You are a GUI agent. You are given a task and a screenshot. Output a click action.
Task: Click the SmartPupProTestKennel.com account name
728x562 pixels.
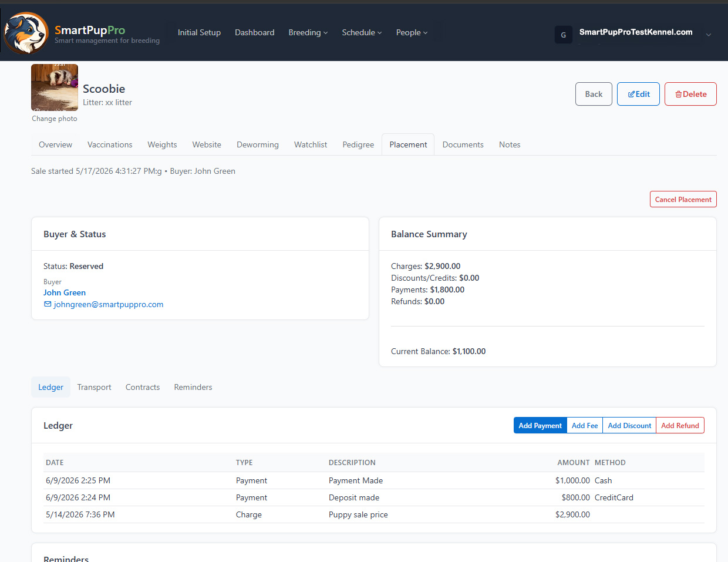click(x=636, y=32)
